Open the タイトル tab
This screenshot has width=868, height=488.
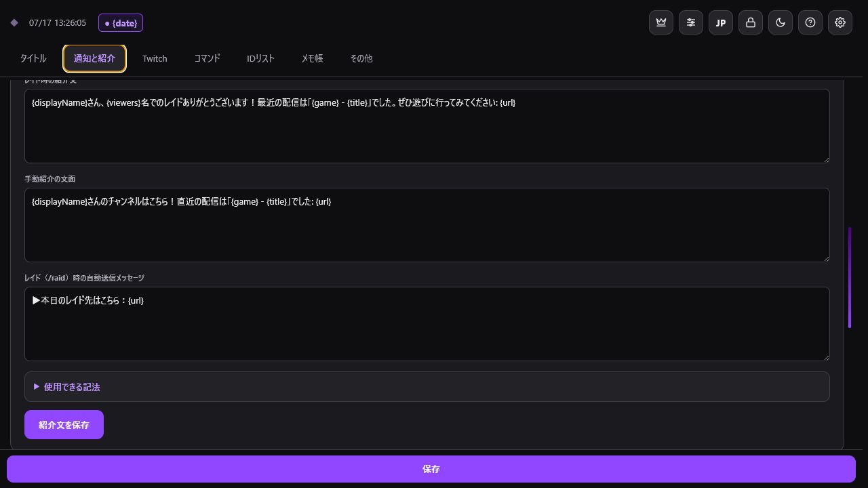pyautogui.click(x=33, y=58)
